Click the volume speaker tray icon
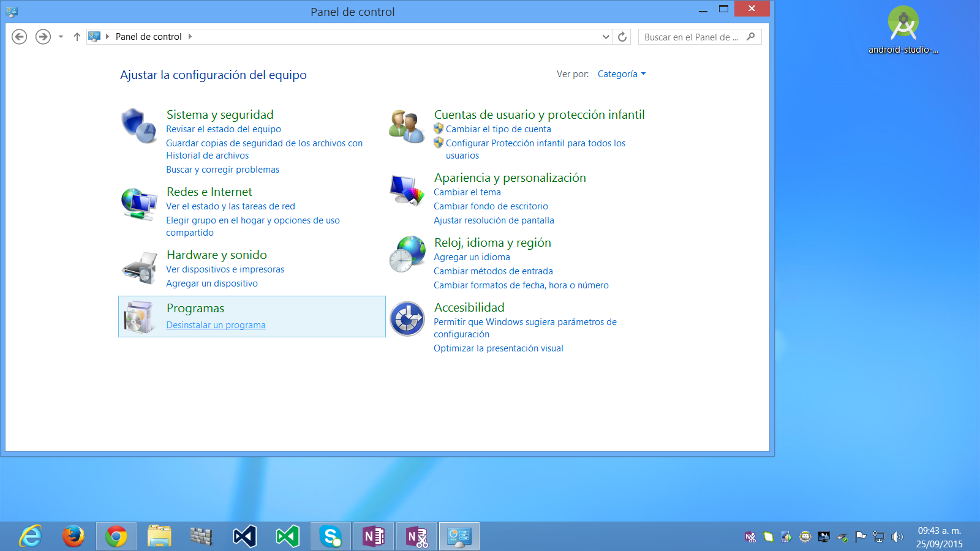The height and width of the screenshot is (551, 980). (x=897, y=537)
